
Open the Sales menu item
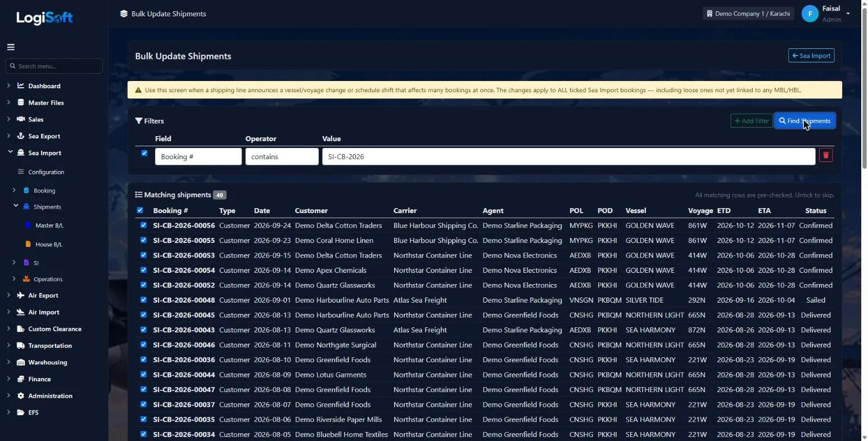(x=36, y=119)
